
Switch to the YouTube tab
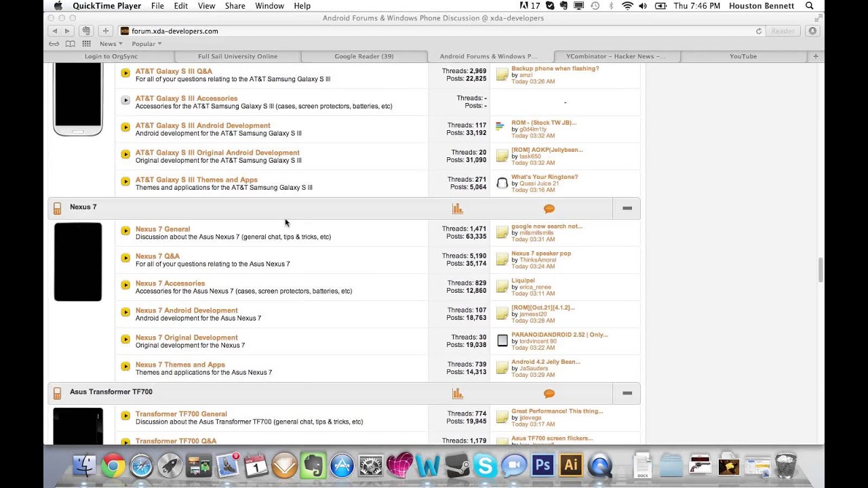[x=743, y=56]
